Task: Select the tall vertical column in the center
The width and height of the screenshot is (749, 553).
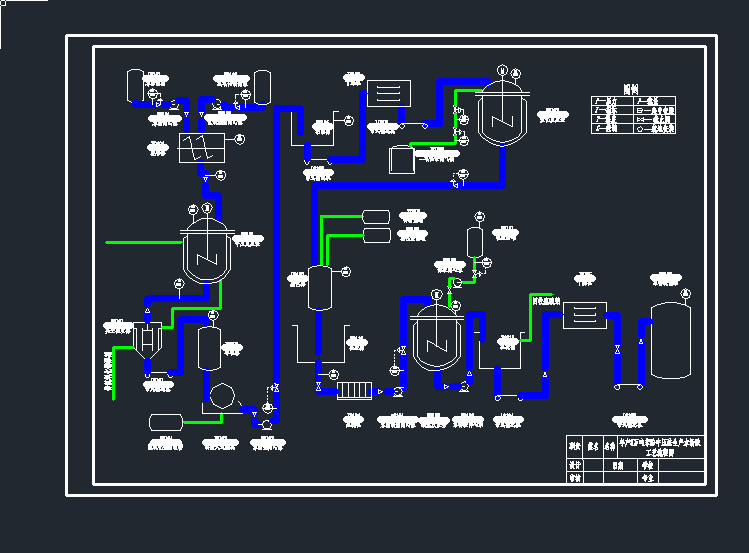Action: 320,288
